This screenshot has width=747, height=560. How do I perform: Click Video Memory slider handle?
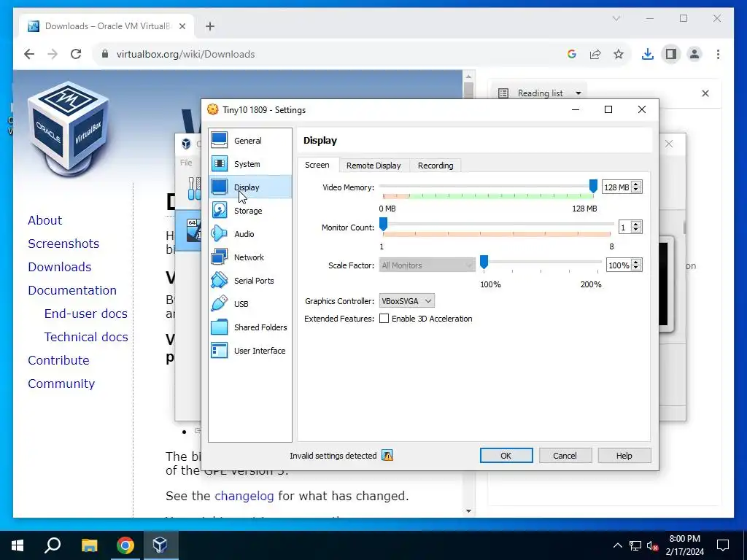(593, 186)
